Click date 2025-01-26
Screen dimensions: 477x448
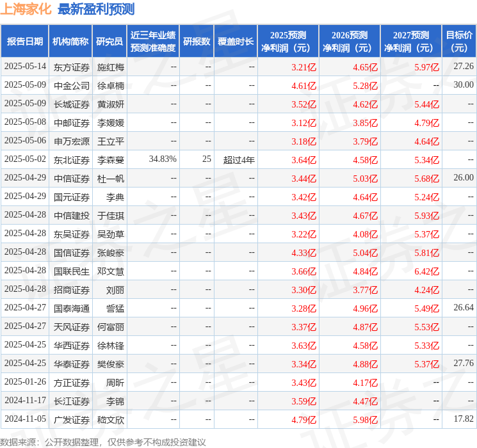click(x=25, y=381)
